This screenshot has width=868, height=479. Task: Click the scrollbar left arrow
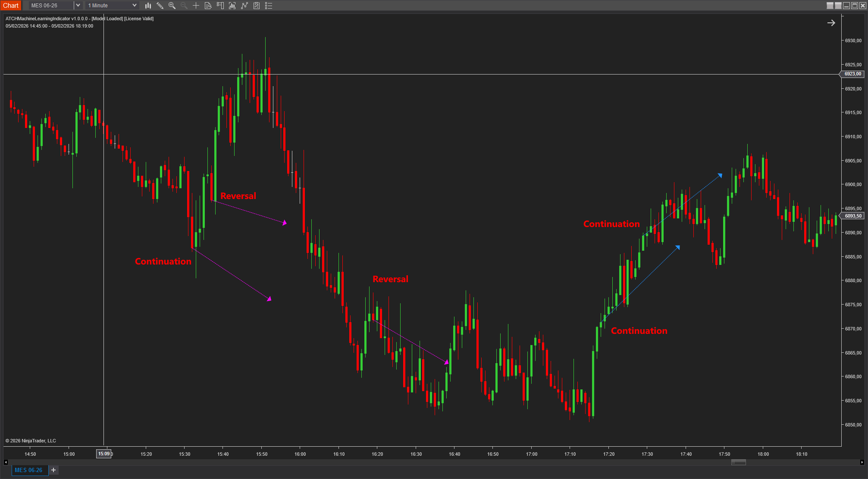click(x=6, y=462)
